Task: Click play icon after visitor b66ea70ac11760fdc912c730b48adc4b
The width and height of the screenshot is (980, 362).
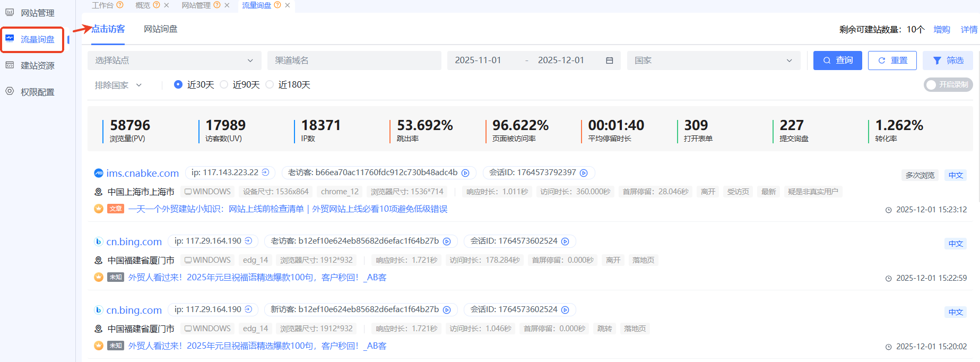Action: click(x=465, y=173)
